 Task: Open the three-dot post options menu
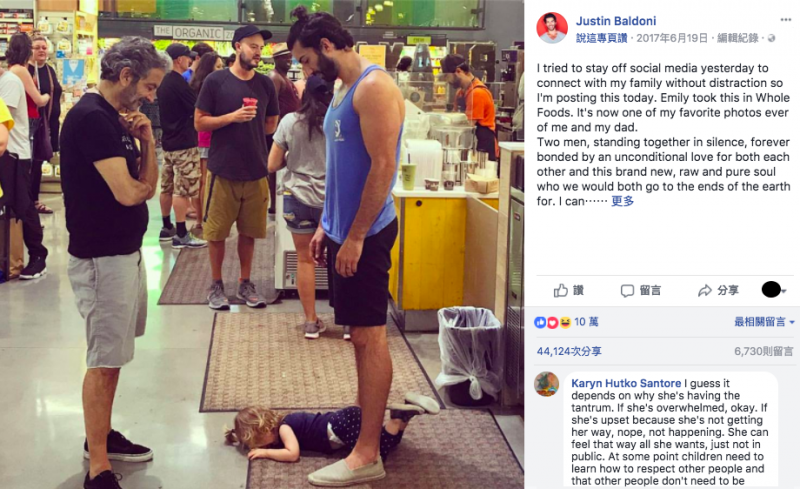[785, 20]
